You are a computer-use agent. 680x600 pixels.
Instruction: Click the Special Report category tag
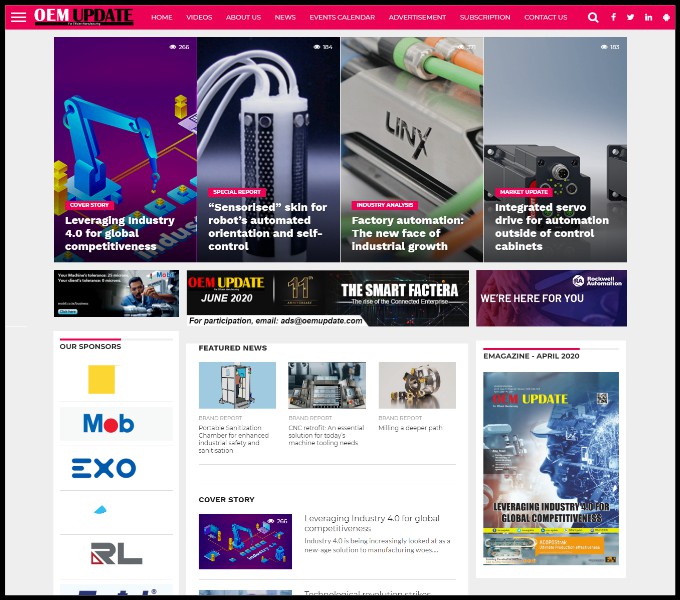point(237,192)
